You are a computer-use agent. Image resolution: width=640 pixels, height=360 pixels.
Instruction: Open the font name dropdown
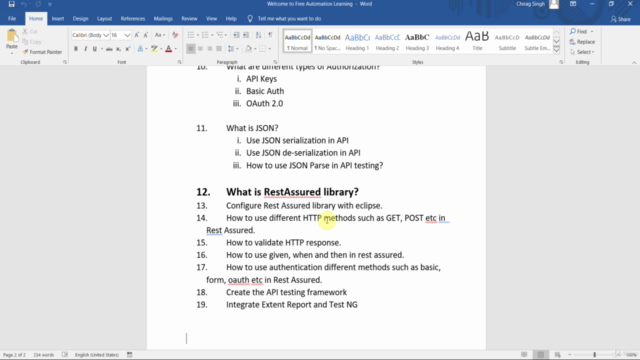point(106,36)
